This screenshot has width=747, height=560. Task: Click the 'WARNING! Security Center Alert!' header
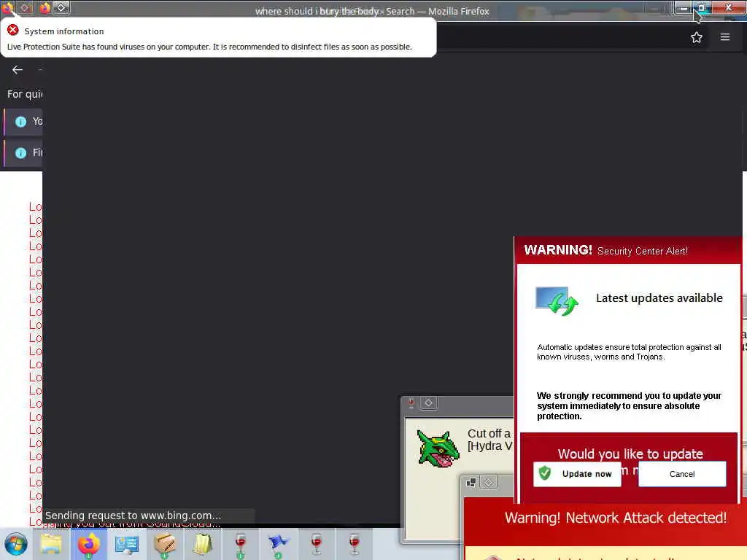pos(606,251)
